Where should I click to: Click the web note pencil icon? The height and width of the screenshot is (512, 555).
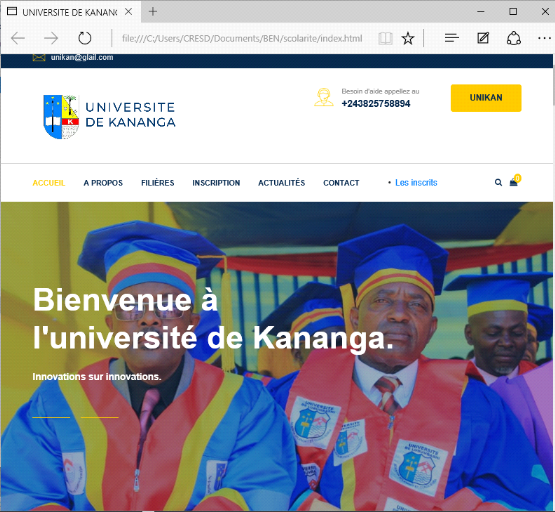tap(483, 38)
